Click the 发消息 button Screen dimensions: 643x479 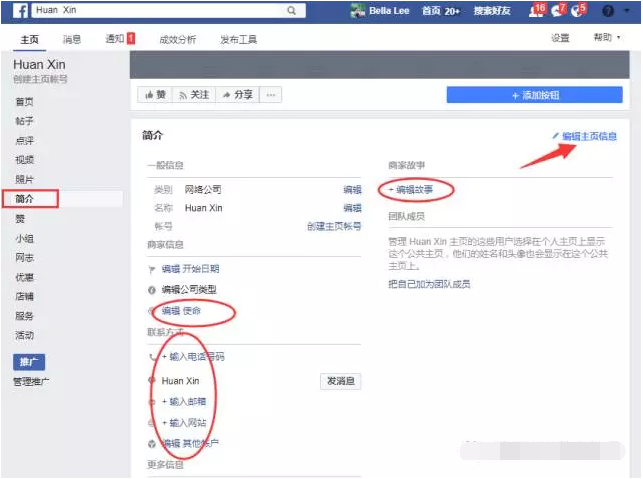coord(340,381)
